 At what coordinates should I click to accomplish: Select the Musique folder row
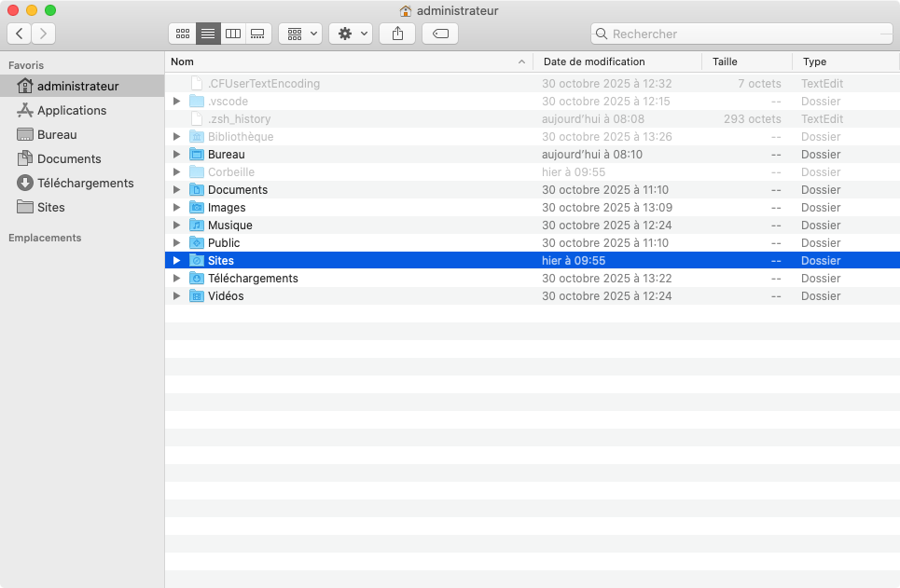click(229, 226)
